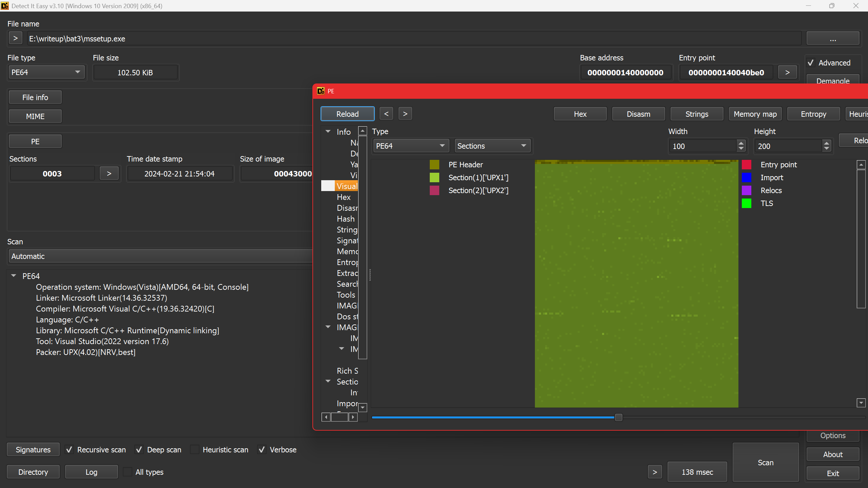Image resolution: width=868 pixels, height=488 pixels.
Task: Click the Section(1) UPX1 color swatch
Action: (x=435, y=177)
